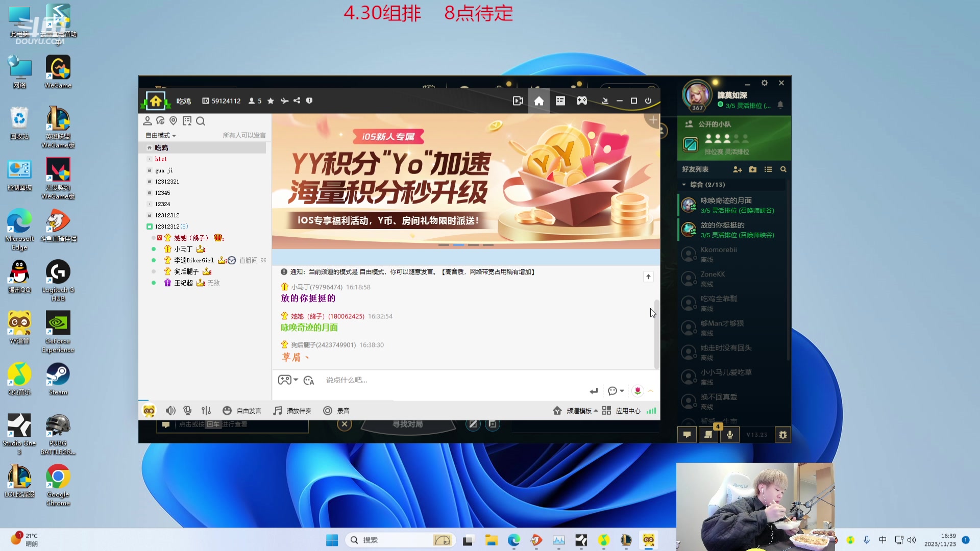Start 录音 recording button

(x=336, y=411)
